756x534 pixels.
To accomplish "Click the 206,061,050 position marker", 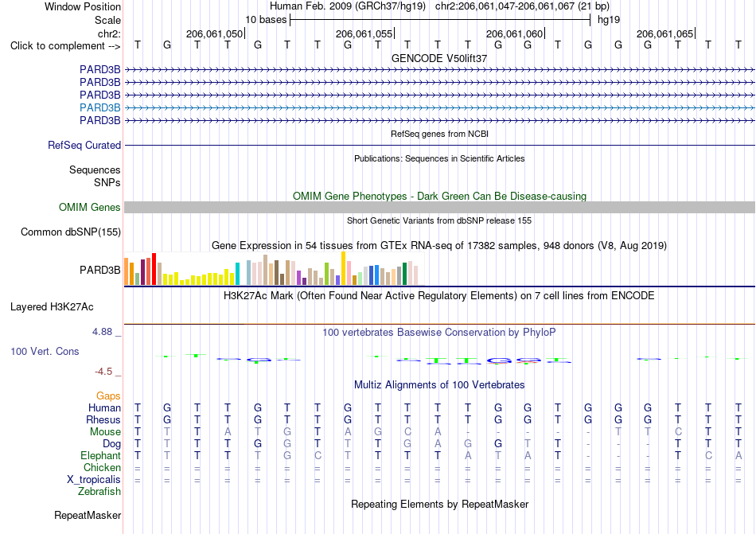I will point(215,33).
